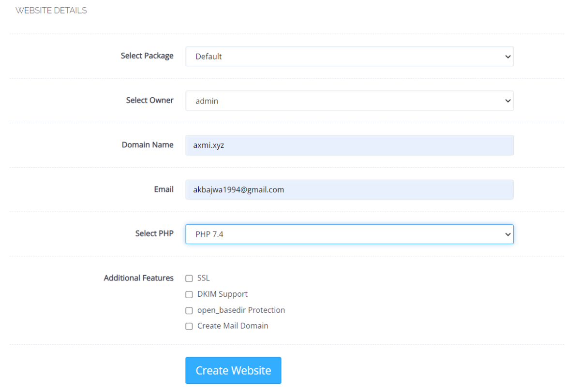Click the Create Website button
565x392 pixels.
point(233,370)
